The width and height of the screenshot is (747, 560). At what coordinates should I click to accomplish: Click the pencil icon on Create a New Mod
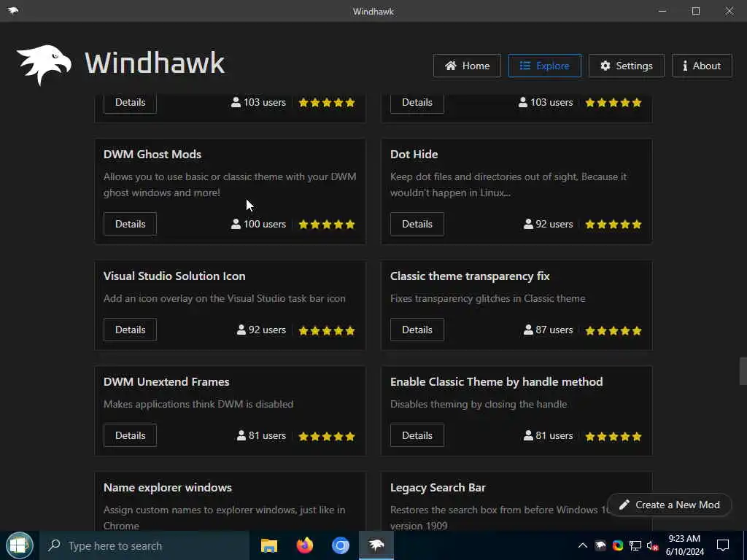pos(624,505)
